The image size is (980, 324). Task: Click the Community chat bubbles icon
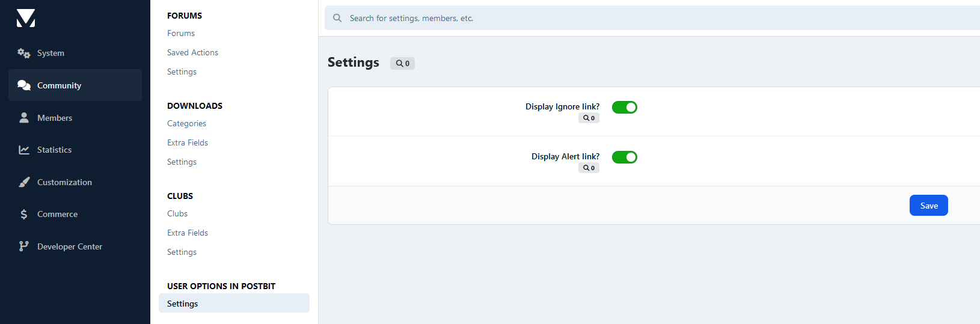pos(24,85)
